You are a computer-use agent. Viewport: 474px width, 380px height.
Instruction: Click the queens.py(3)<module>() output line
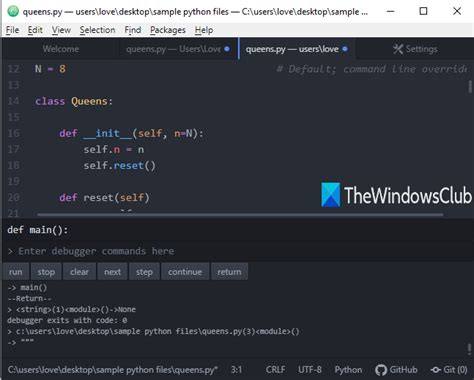coord(153,331)
